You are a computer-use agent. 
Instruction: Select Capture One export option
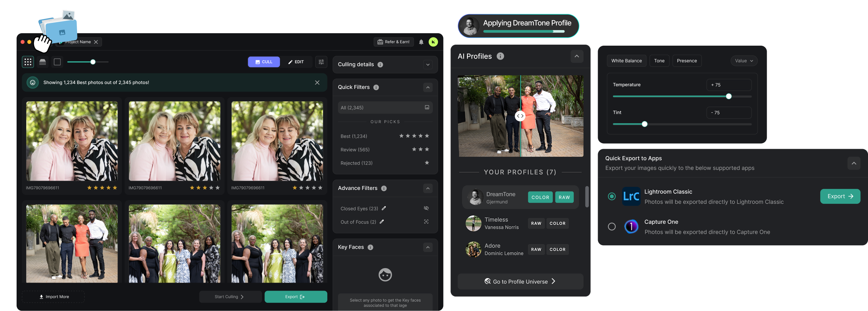612,227
